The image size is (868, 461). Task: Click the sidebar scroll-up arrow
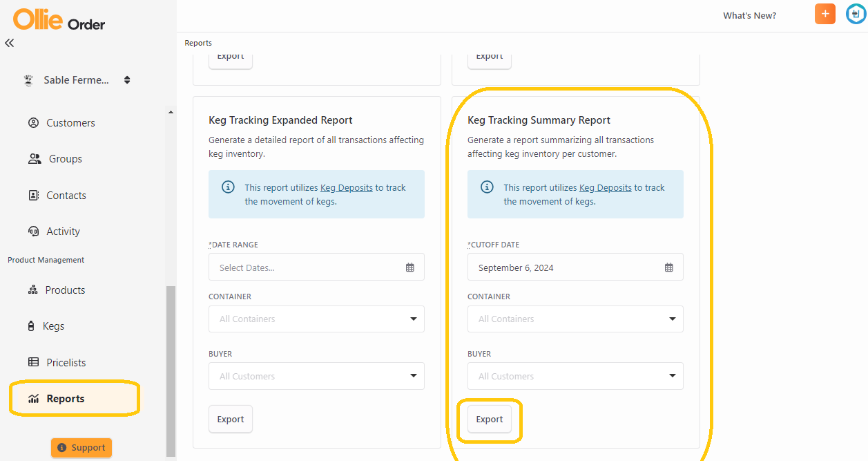pyautogui.click(x=171, y=112)
